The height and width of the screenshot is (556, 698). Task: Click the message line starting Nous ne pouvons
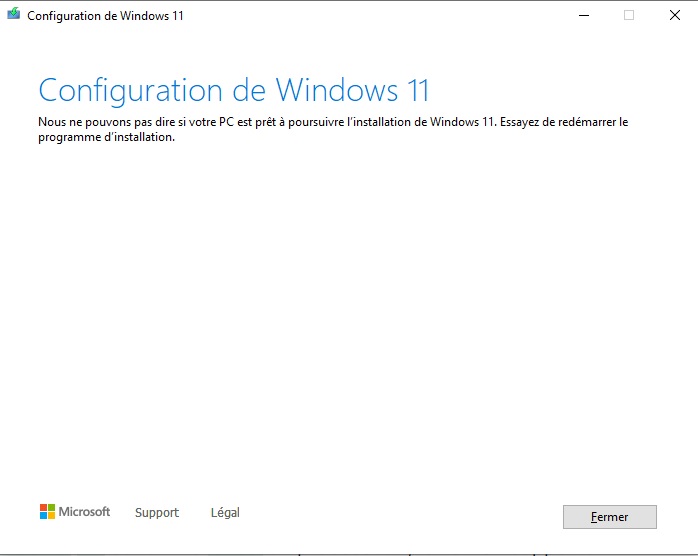(x=333, y=122)
